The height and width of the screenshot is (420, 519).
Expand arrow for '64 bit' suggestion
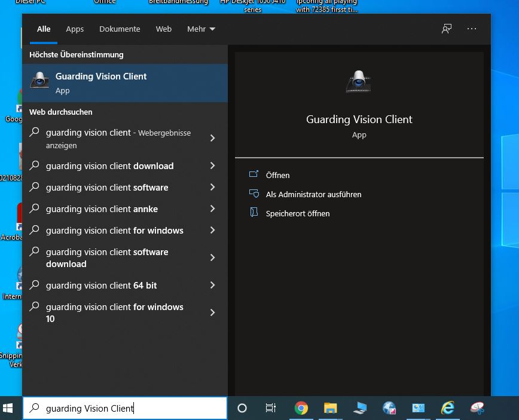click(x=212, y=285)
